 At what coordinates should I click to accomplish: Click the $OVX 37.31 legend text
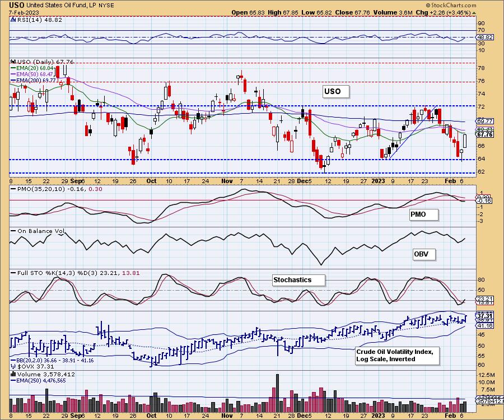(x=35, y=366)
